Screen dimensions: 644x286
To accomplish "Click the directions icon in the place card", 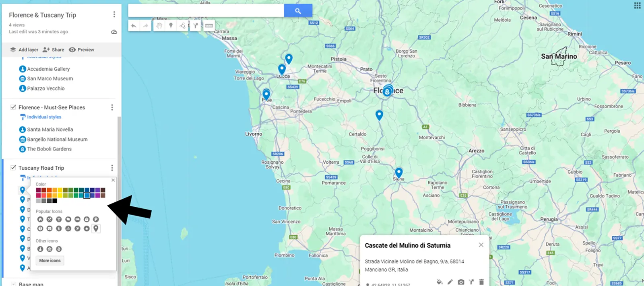I will [x=471, y=282].
